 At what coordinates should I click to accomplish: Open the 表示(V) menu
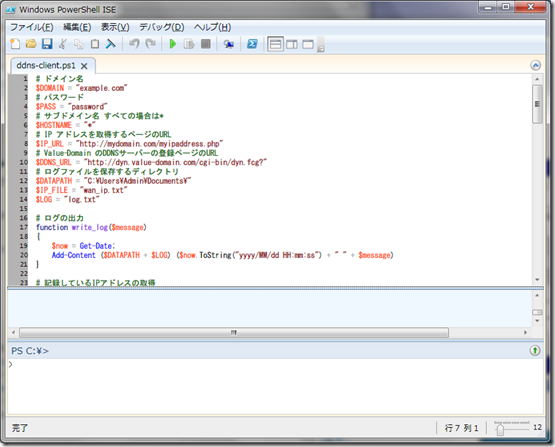[115, 27]
